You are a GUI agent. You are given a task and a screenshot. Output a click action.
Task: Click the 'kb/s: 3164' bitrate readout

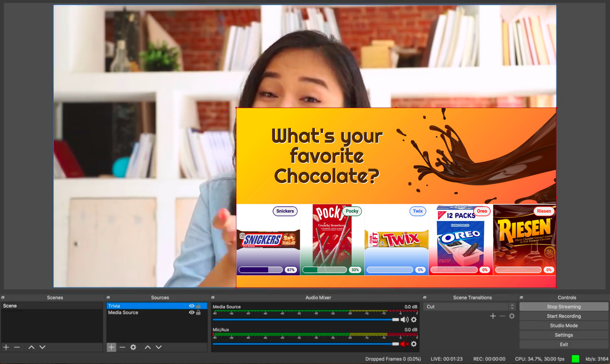click(x=597, y=359)
